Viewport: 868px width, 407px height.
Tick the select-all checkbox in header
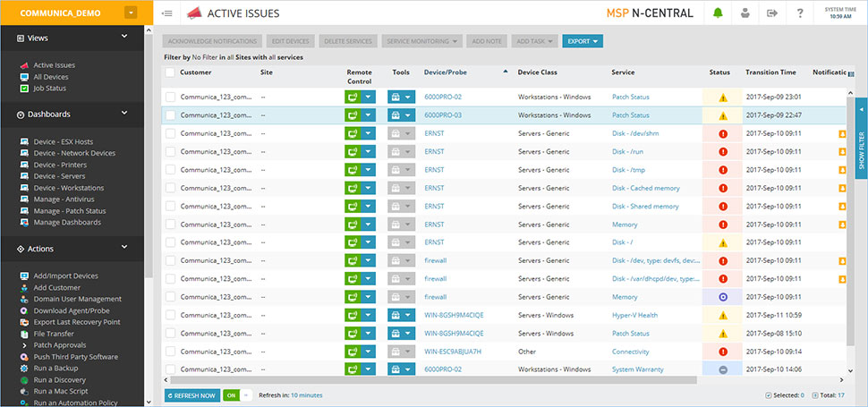pos(170,72)
